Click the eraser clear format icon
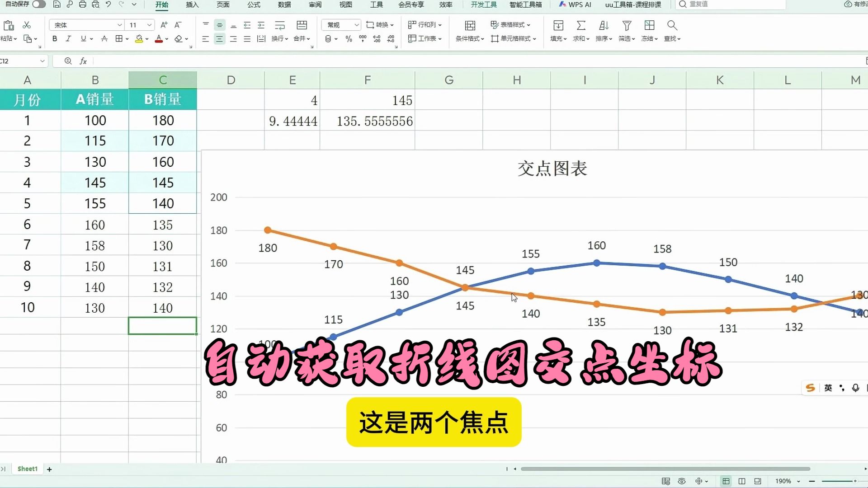The image size is (868, 488). tap(179, 39)
